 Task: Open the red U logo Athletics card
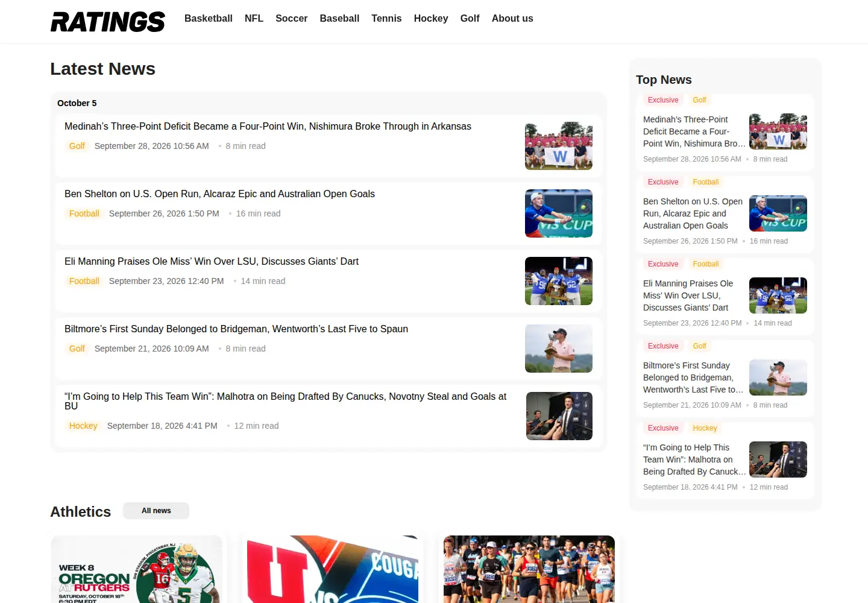point(333,569)
